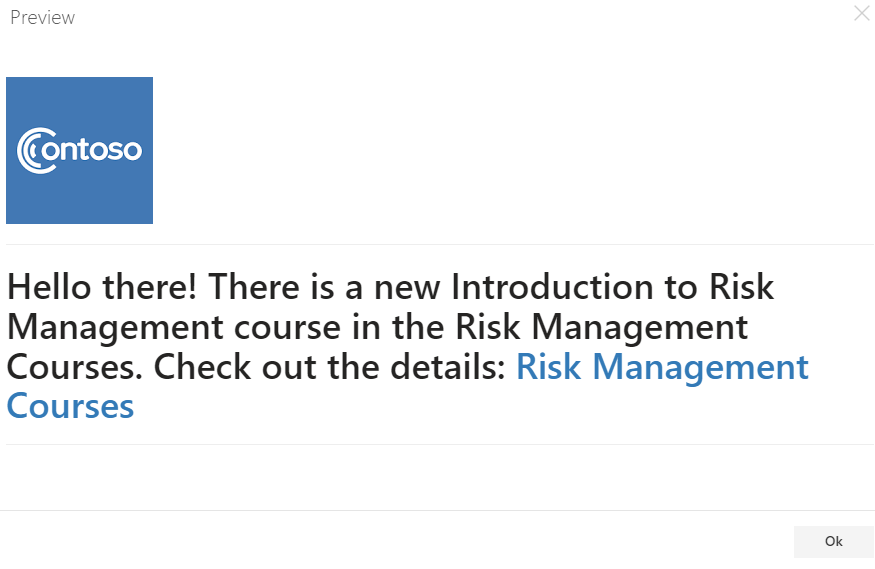Image resolution: width=875 pixels, height=569 pixels.
Task: Click the blue background of the logo tile
Action: pos(79,100)
